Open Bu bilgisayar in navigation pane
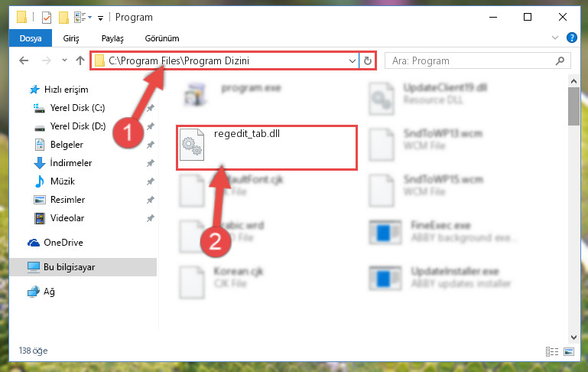Viewport: 588px width, 372px height. coord(69,267)
